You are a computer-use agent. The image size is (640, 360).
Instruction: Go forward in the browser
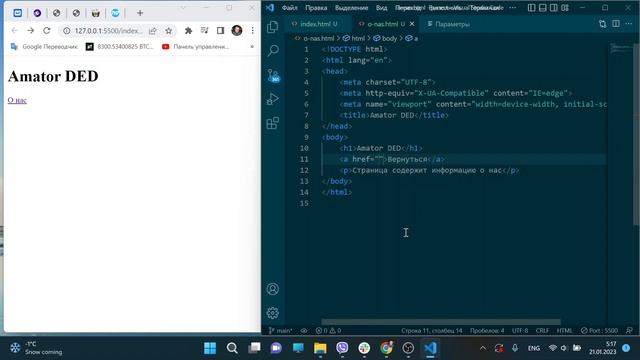pyautogui.click(x=31, y=31)
